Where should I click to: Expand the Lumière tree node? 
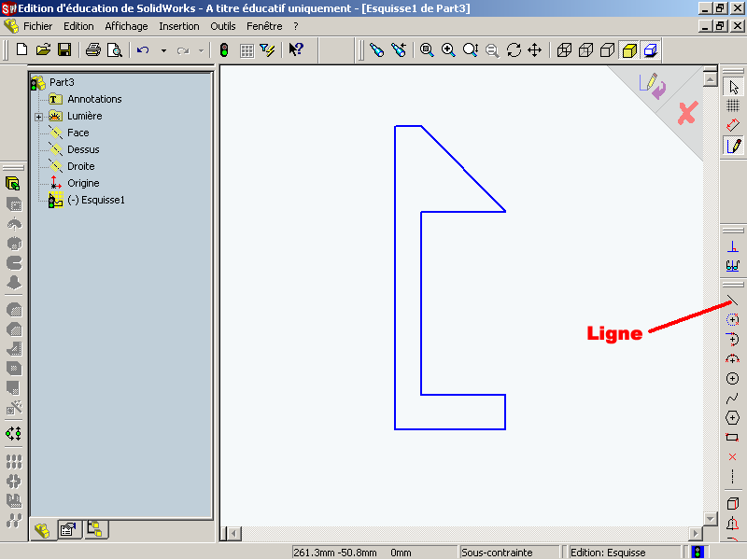tap(38, 117)
